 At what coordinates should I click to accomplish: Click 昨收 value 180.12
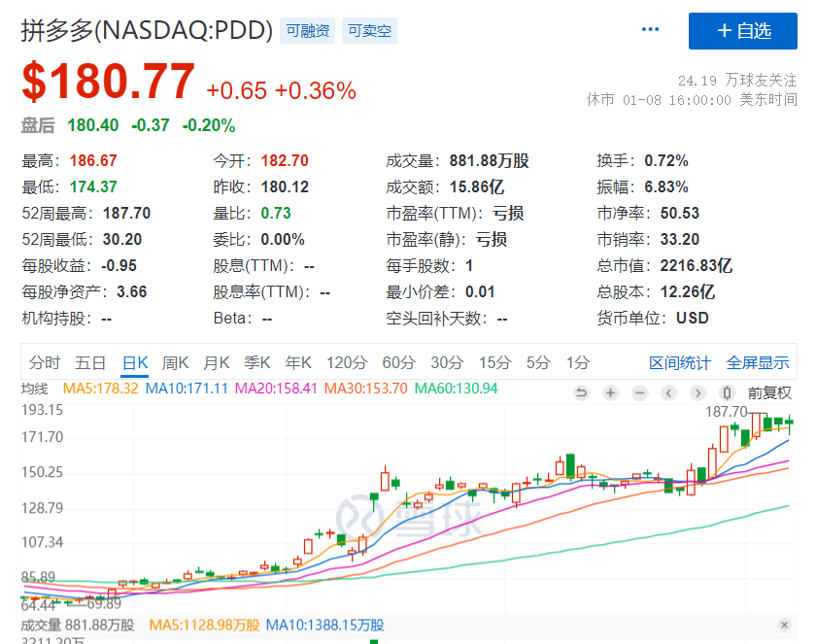click(x=285, y=186)
